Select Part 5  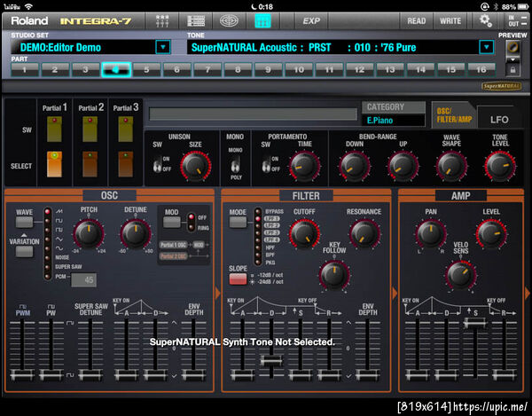[x=146, y=69]
